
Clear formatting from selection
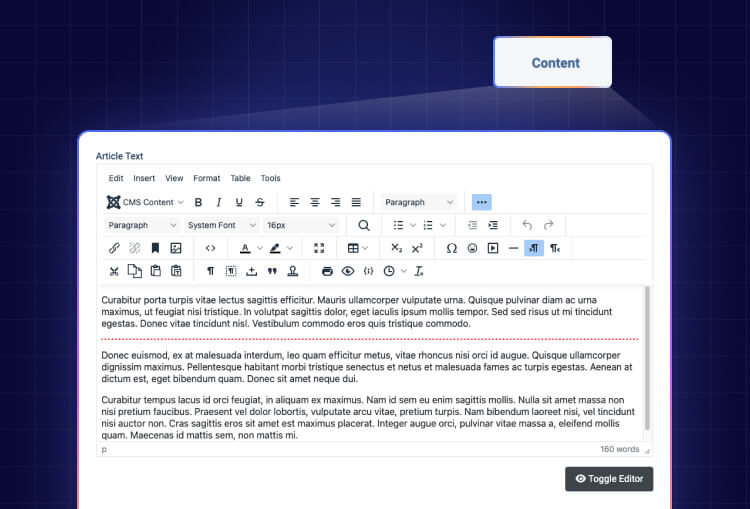click(419, 271)
